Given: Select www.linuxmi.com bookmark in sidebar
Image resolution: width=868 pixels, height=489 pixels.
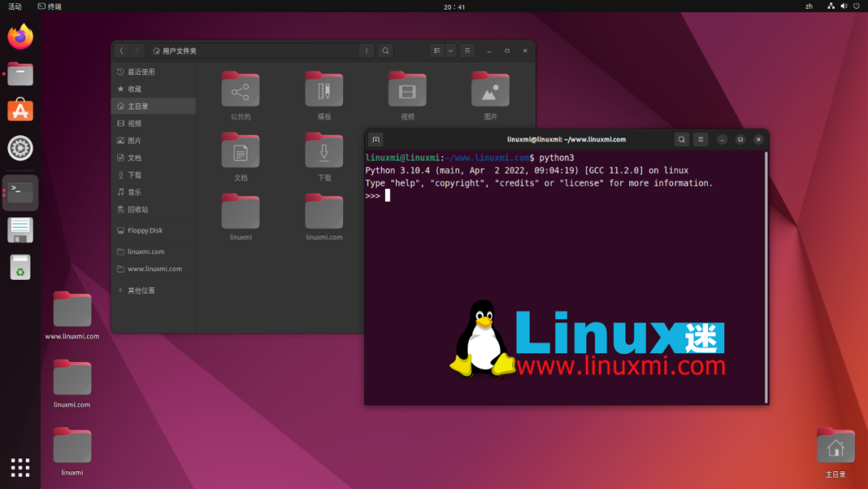Looking at the screenshot, I should (154, 269).
